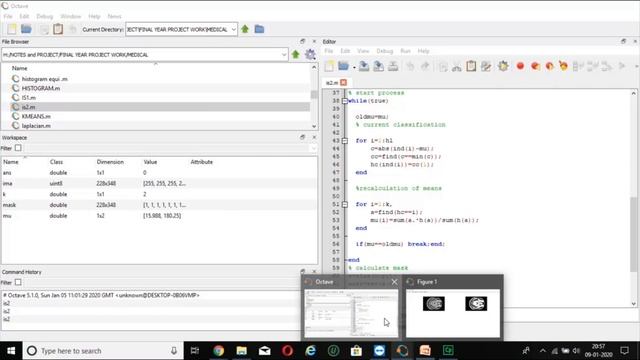
Task: Remove all breakpoints icon
Action: 564,66
